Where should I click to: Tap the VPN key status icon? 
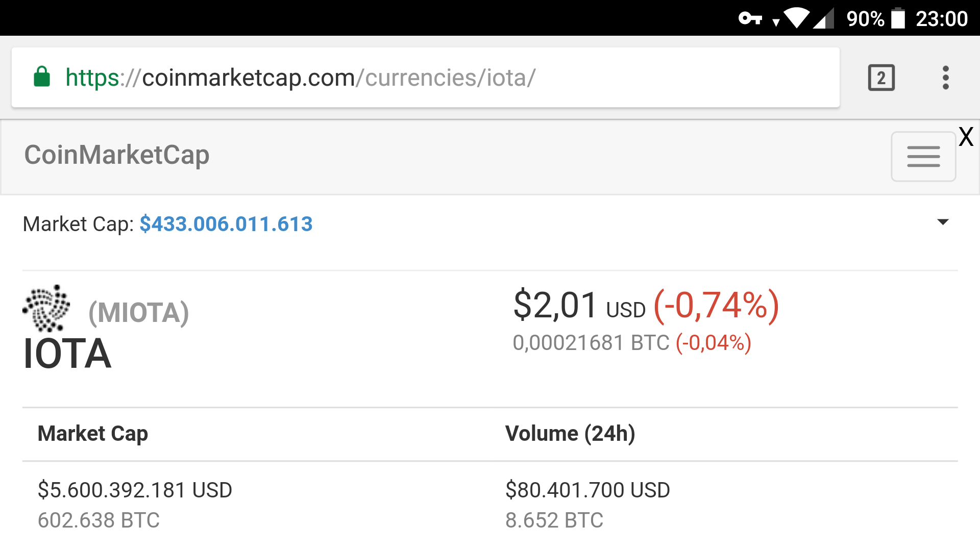point(750,19)
